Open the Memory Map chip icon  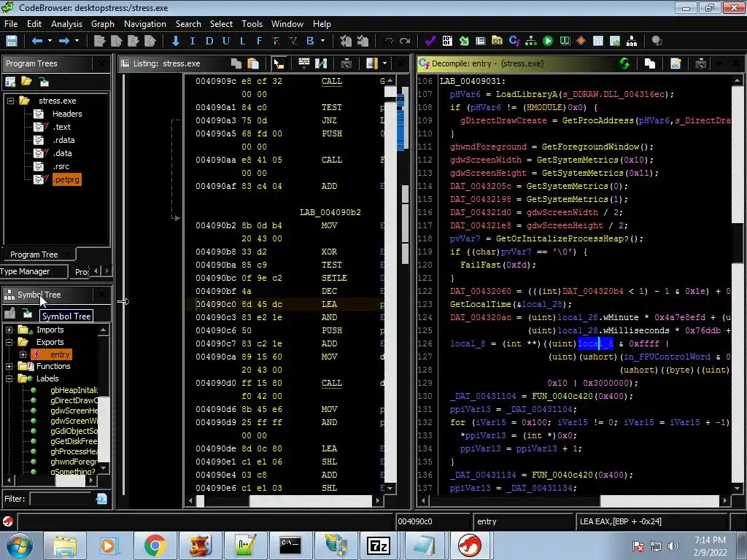click(x=565, y=41)
